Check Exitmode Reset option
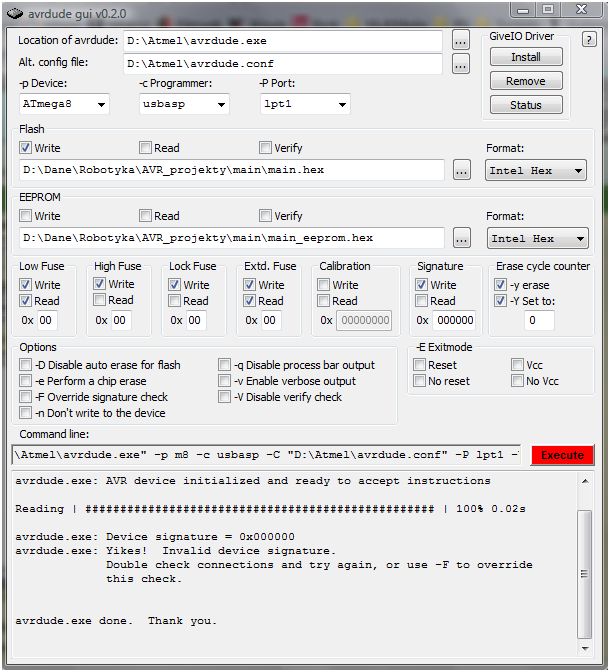Screen dimensions: 610x672 coord(419,365)
